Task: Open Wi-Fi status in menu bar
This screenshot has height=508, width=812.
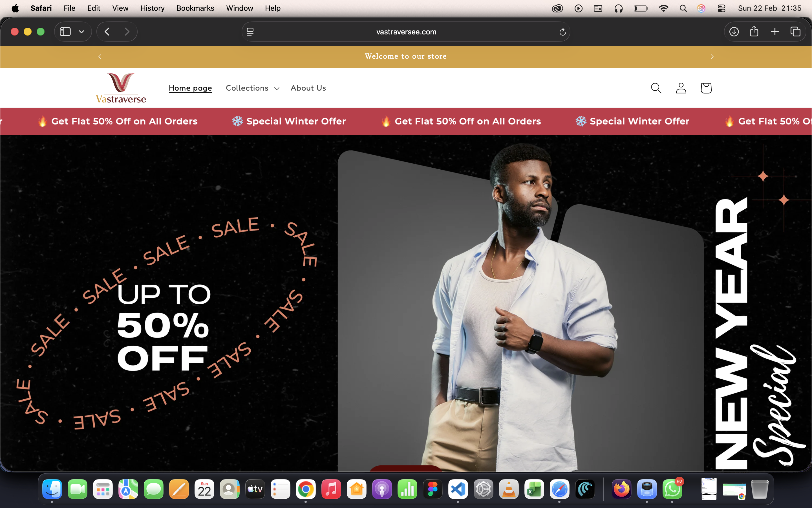Action: click(663, 8)
